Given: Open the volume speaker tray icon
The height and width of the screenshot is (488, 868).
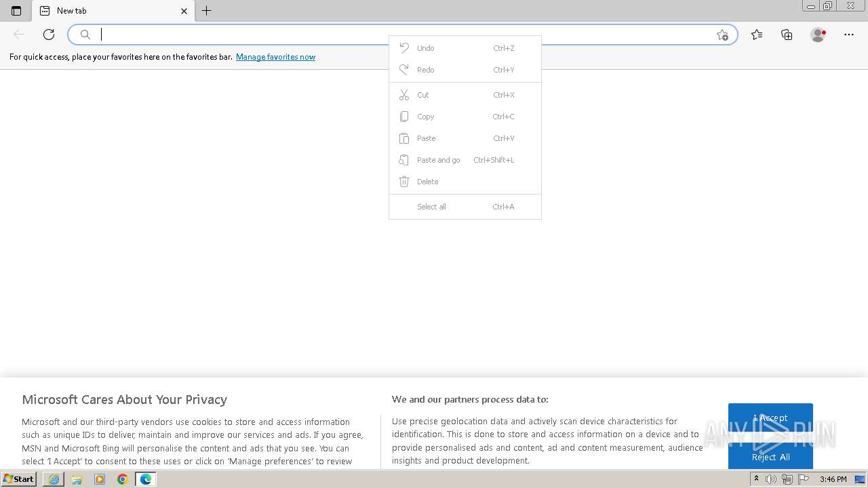Looking at the screenshot, I should pos(771,479).
